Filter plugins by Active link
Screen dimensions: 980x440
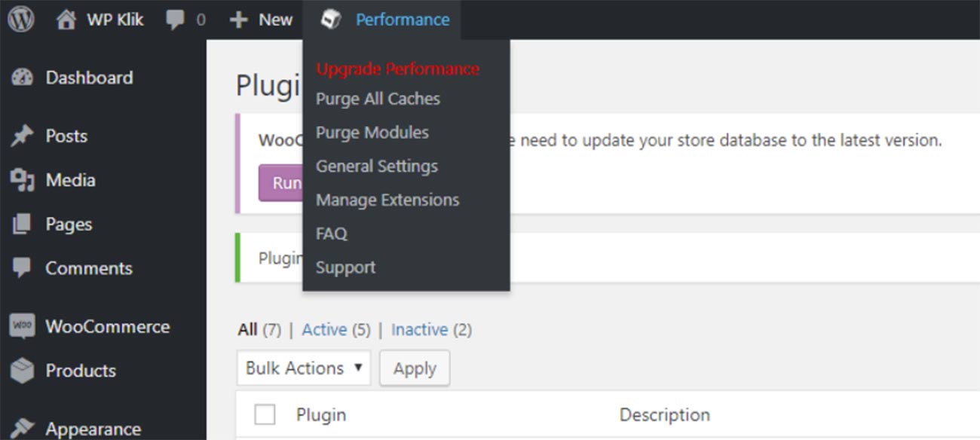(324, 329)
